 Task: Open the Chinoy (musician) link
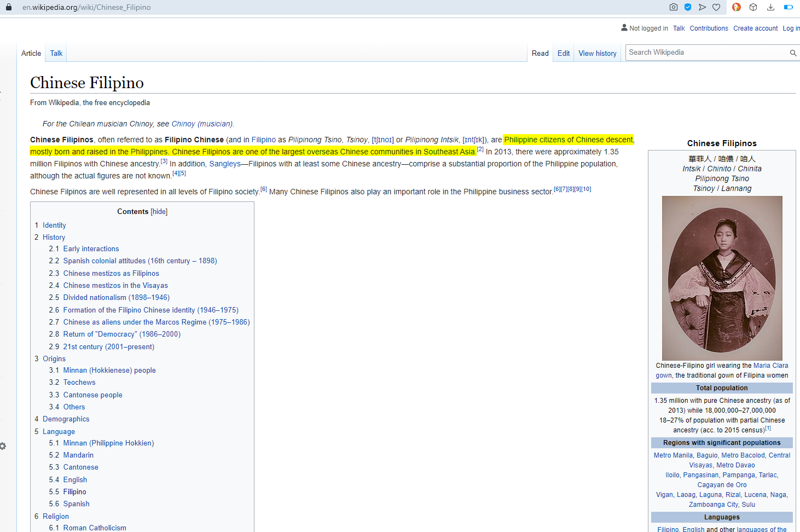202,124
